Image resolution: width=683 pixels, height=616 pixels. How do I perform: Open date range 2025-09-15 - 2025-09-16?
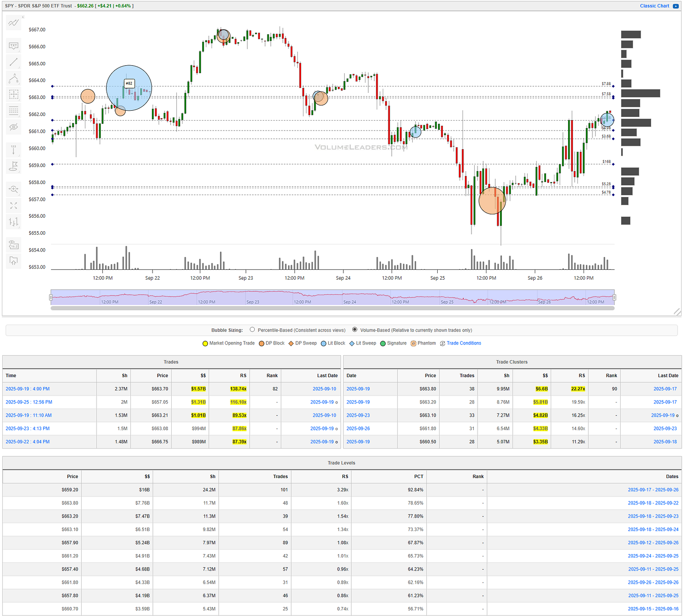[653, 609]
